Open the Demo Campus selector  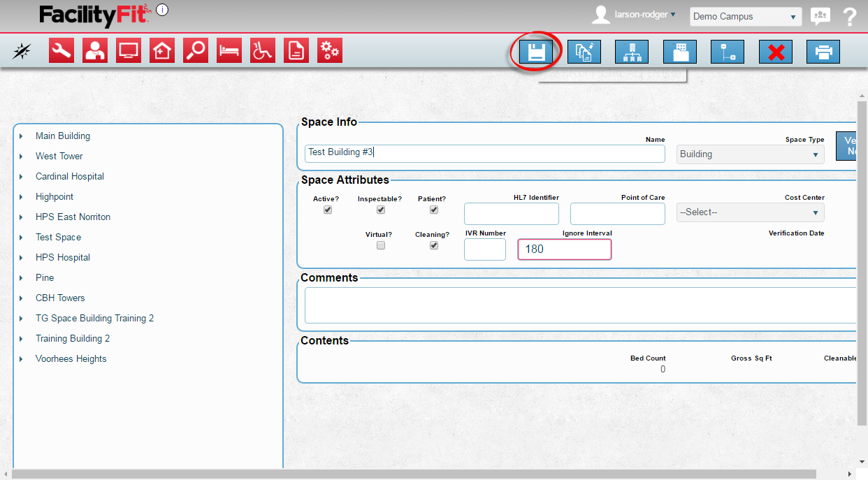click(745, 17)
